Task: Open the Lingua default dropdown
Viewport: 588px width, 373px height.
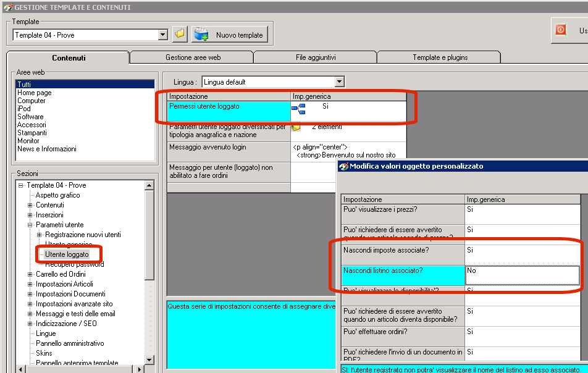Action: 339,82
